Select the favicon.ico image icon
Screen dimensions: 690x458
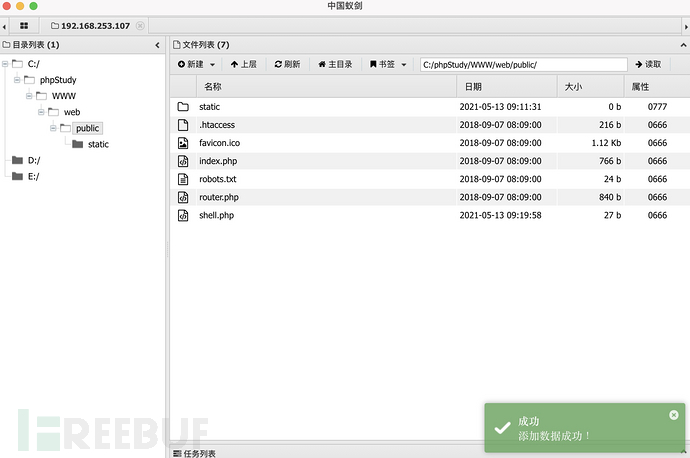pyautogui.click(x=183, y=143)
